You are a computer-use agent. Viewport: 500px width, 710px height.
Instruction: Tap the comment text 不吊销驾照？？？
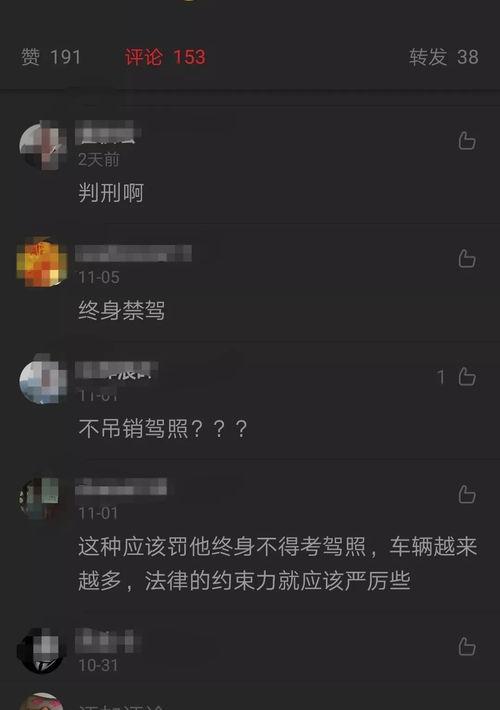163,428
